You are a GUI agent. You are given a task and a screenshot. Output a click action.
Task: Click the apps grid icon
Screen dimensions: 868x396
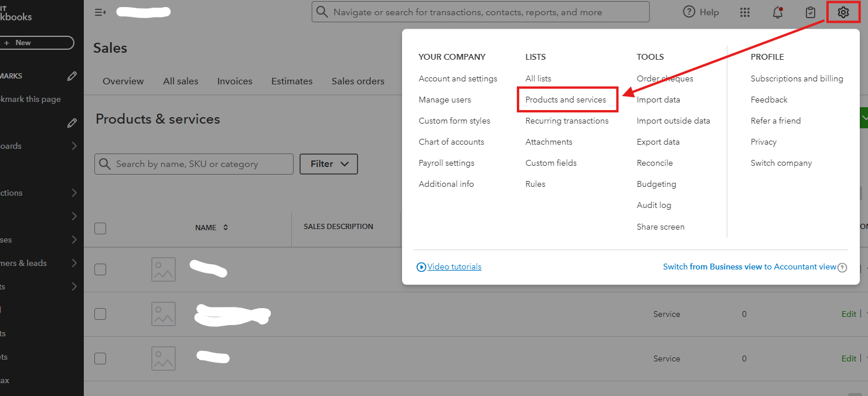tap(745, 12)
